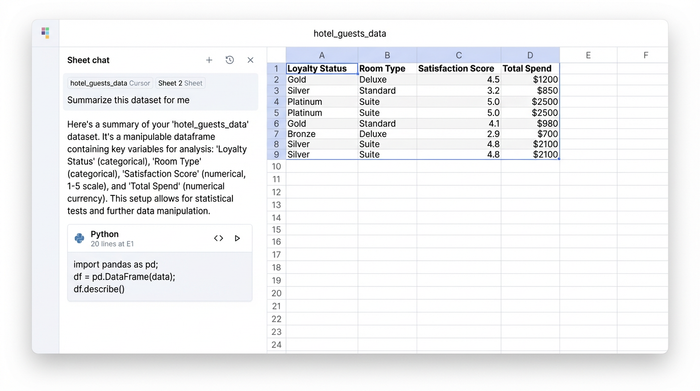Close the Sheet chat panel
The image size is (700, 391).
[250, 60]
